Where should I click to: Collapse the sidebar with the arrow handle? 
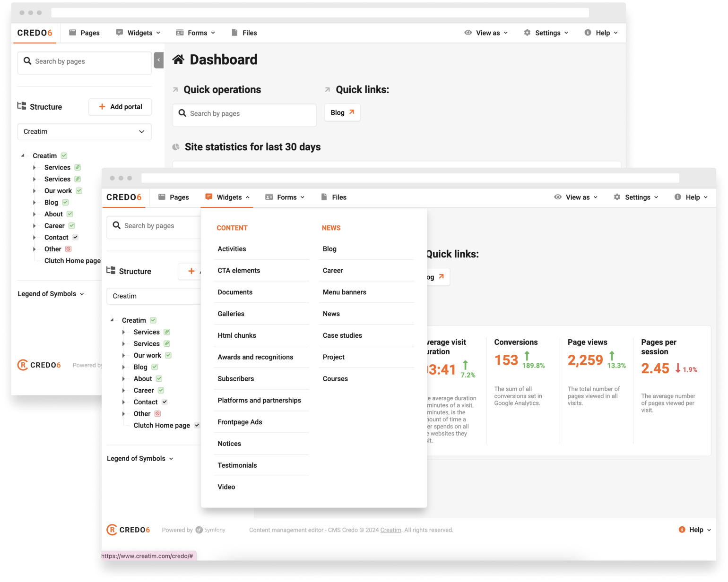coord(159,60)
